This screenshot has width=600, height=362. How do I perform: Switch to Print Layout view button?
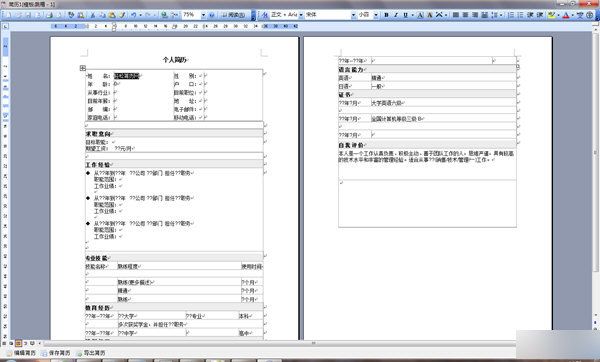(x=18, y=343)
